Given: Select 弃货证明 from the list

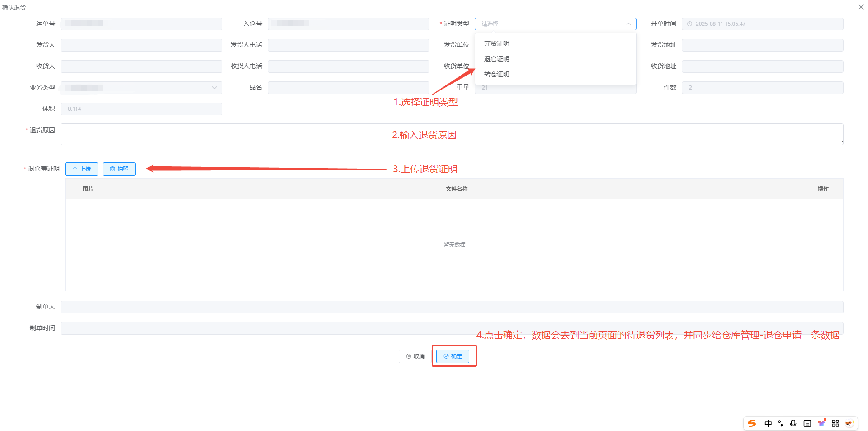Looking at the screenshot, I should coord(497,43).
